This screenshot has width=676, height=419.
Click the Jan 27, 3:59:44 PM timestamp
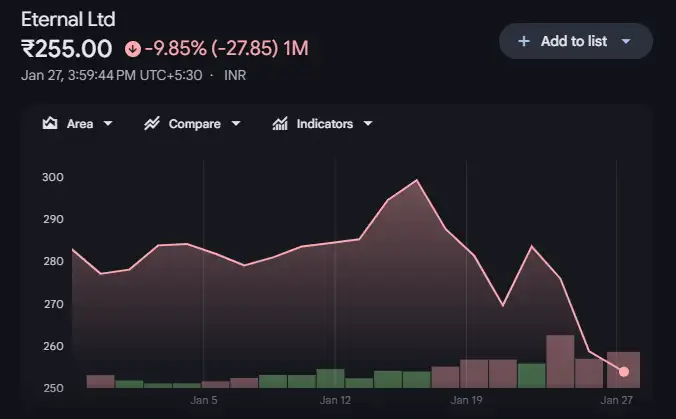click(x=112, y=75)
